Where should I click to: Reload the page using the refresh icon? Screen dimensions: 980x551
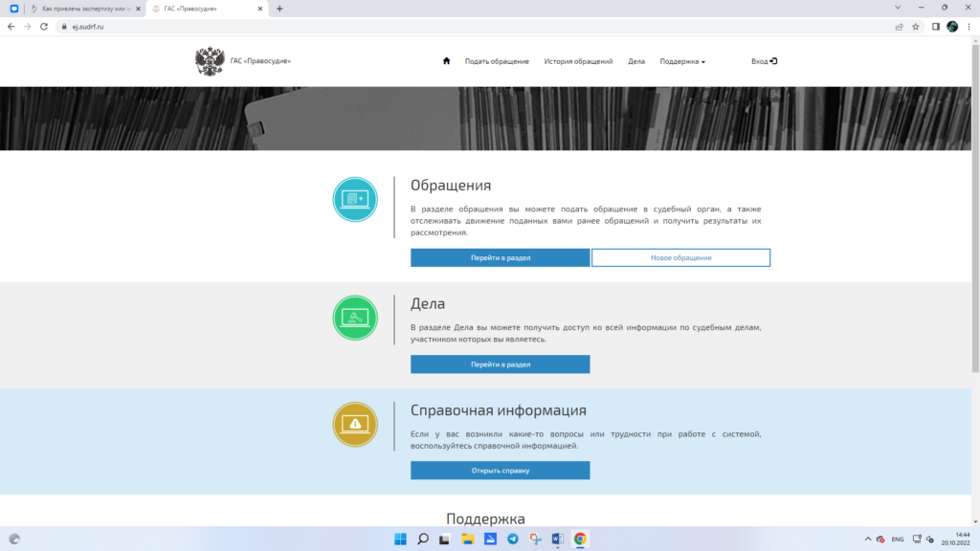44,27
